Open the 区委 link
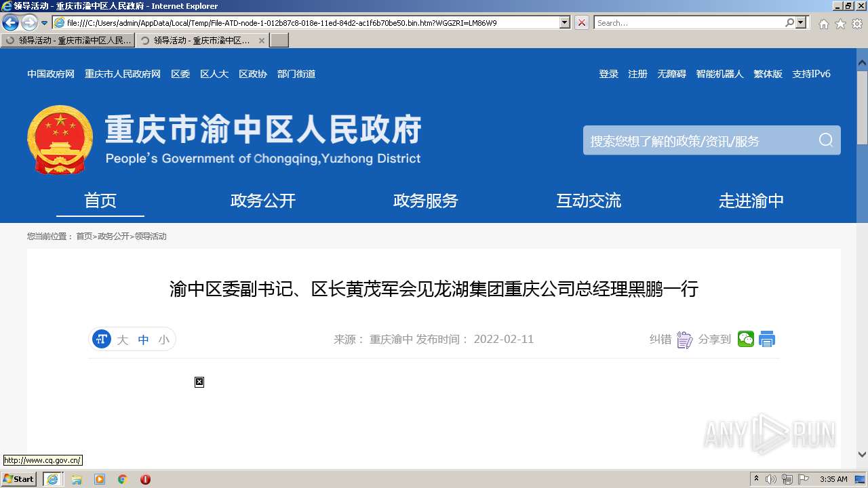This screenshot has height=488, width=868. pos(180,74)
